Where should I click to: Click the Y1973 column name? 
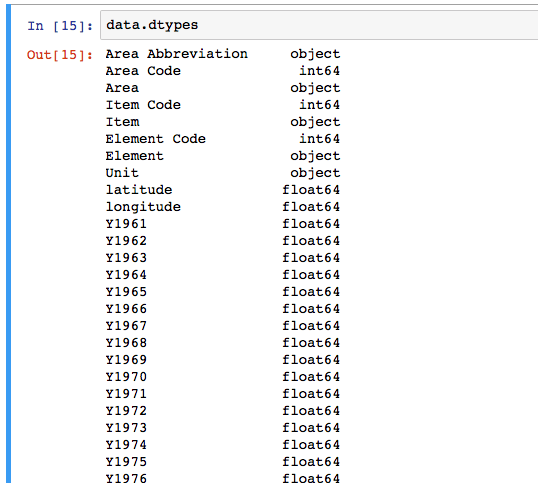(126, 428)
